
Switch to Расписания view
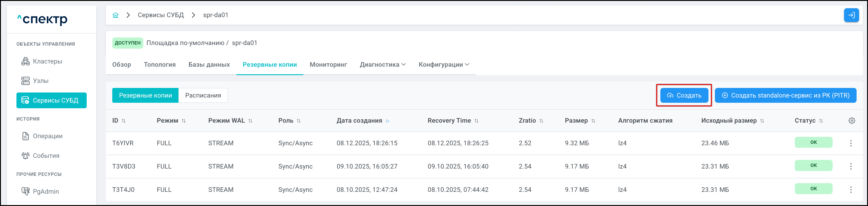[203, 95]
